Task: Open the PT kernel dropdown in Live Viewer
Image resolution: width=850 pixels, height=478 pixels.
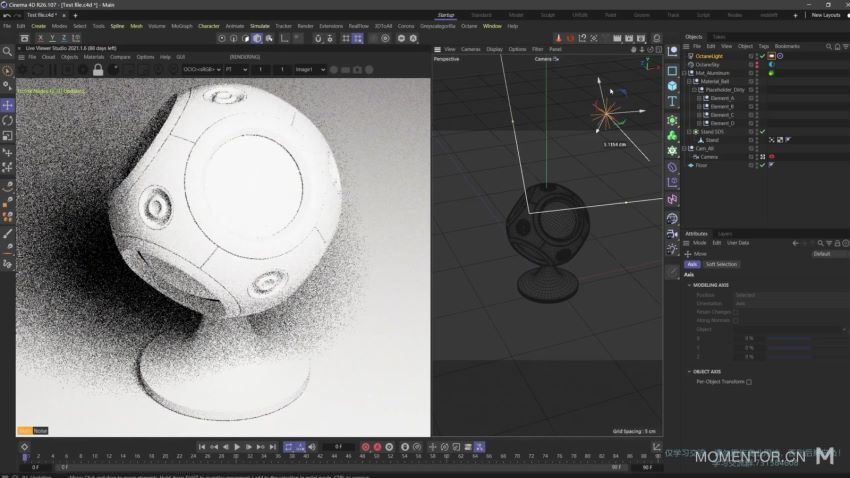Action: (237, 69)
